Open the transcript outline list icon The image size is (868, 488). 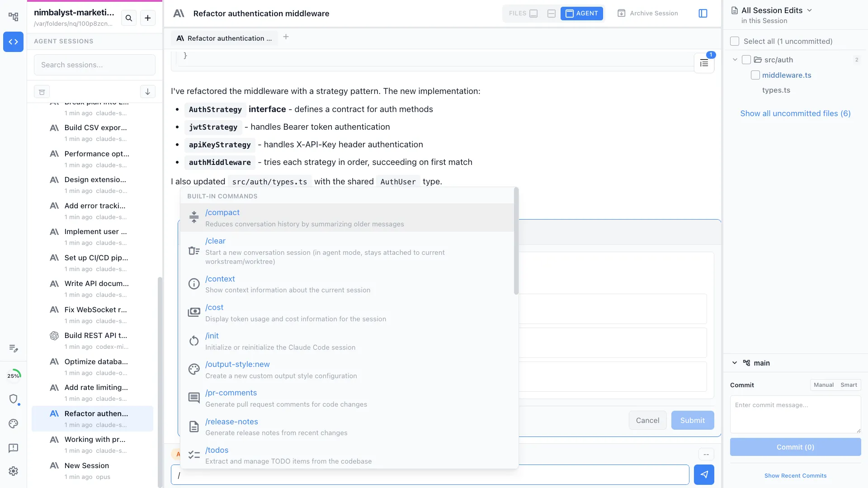coord(704,63)
